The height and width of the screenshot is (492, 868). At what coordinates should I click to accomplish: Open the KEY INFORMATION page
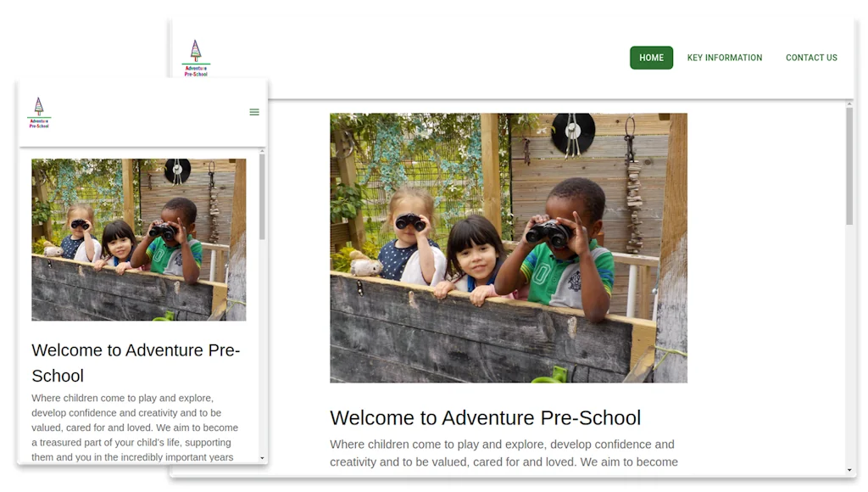point(725,58)
